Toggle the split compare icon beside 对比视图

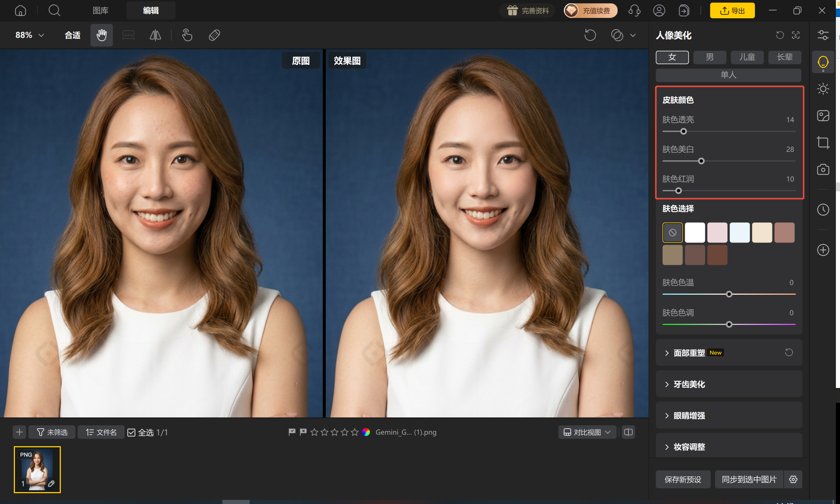tap(628, 432)
